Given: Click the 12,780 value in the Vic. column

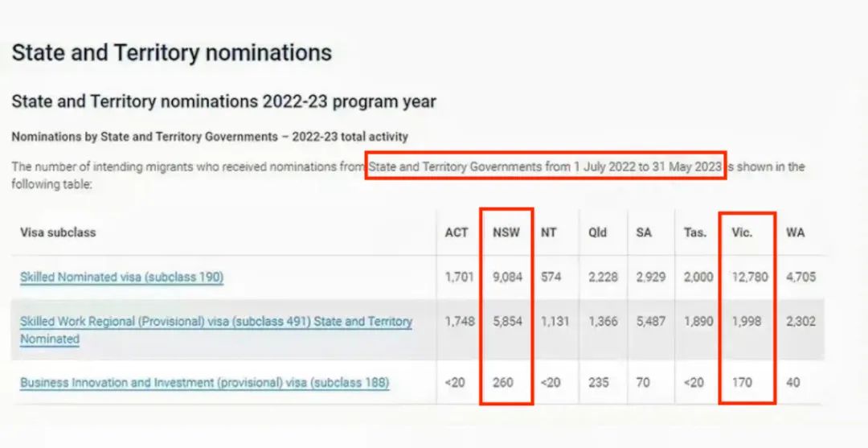Looking at the screenshot, I should coord(749,277).
